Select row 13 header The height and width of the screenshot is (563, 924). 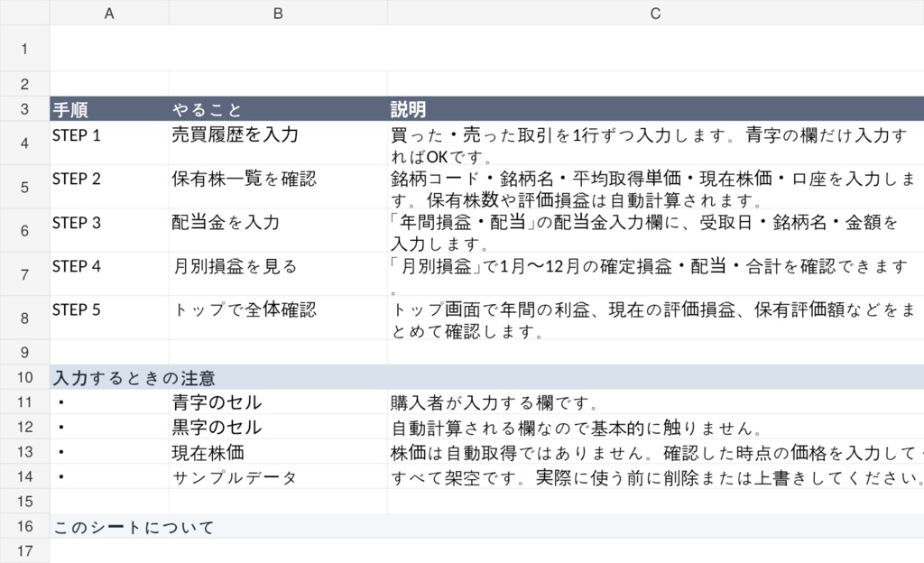24,451
